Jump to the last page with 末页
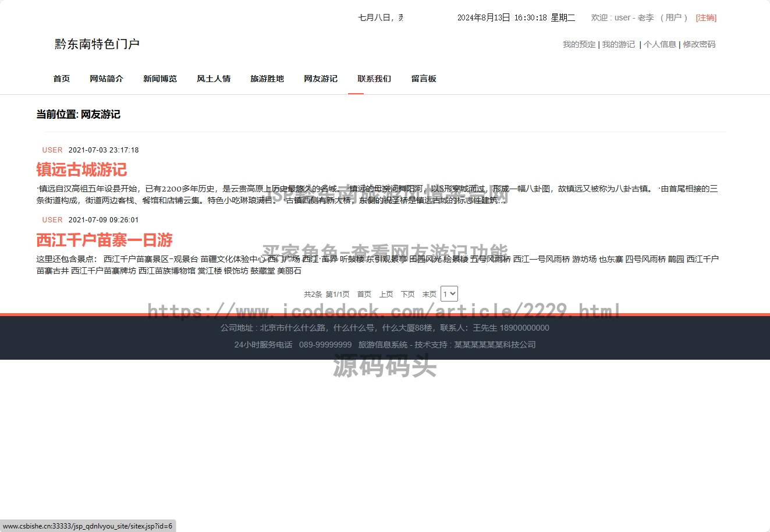The height and width of the screenshot is (532, 770). tap(430, 295)
